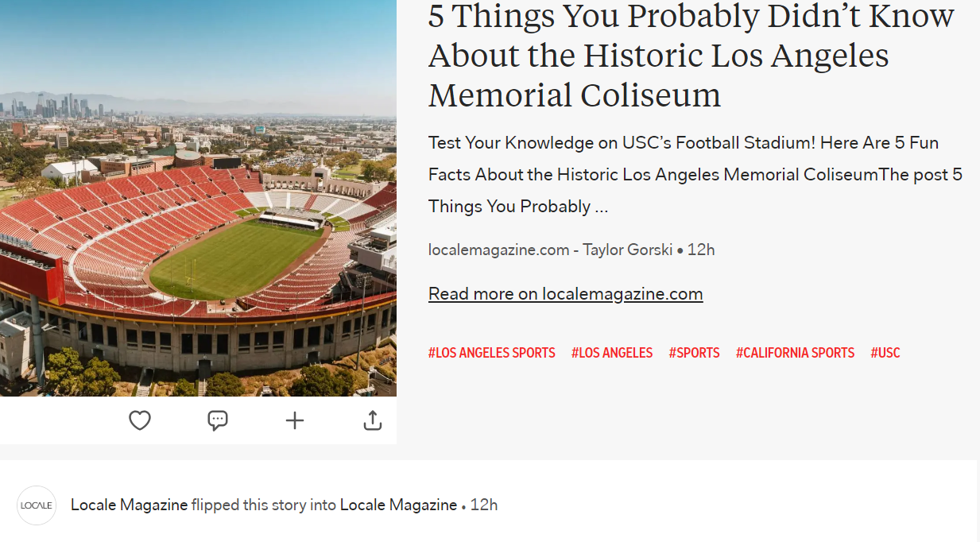Click the 12h timestamp in the flipped-by line
The height and width of the screenshot is (542, 980).
484,505
